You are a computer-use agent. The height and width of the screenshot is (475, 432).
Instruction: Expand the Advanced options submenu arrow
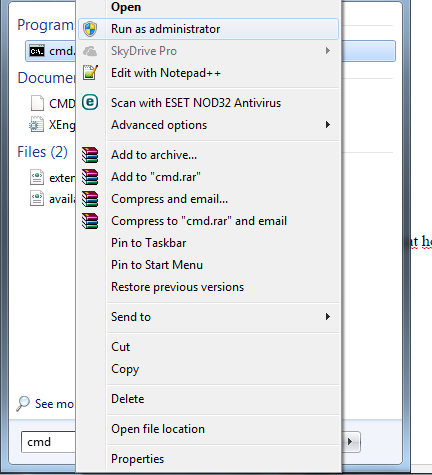coord(328,125)
